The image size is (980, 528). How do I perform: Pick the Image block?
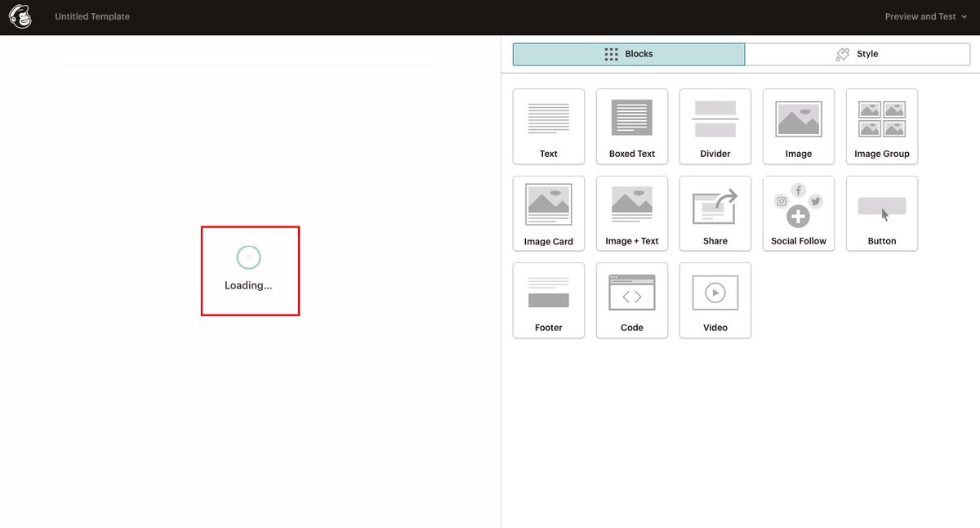pos(799,126)
